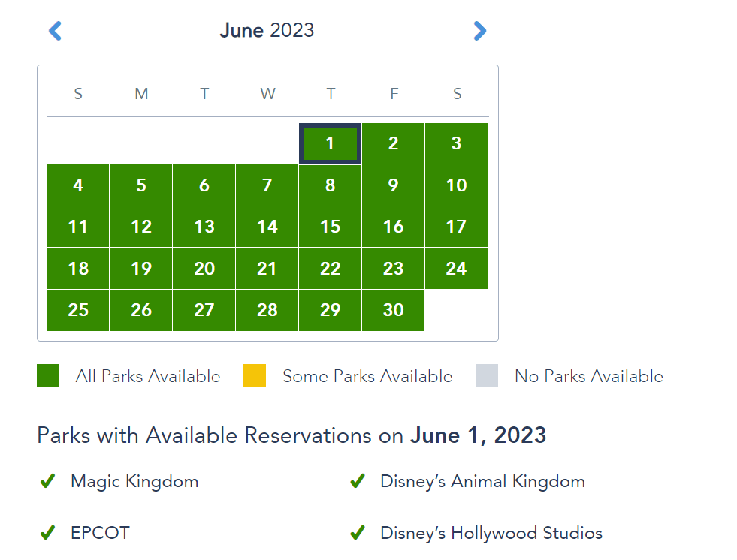The height and width of the screenshot is (560, 737).
Task: Select June 15 in the calendar
Action: (x=331, y=227)
